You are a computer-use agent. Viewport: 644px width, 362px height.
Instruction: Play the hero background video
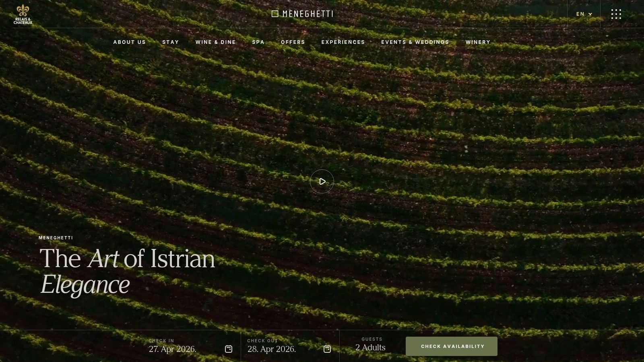[322, 181]
